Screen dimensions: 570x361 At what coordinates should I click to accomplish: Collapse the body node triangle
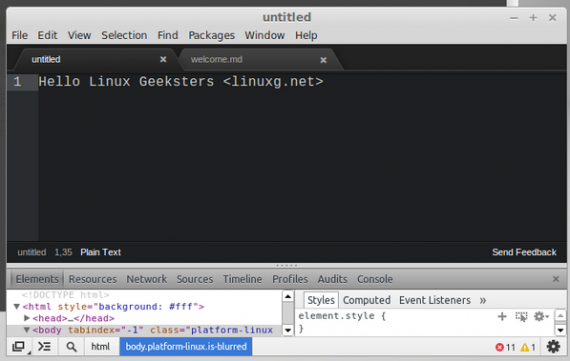tap(27, 330)
